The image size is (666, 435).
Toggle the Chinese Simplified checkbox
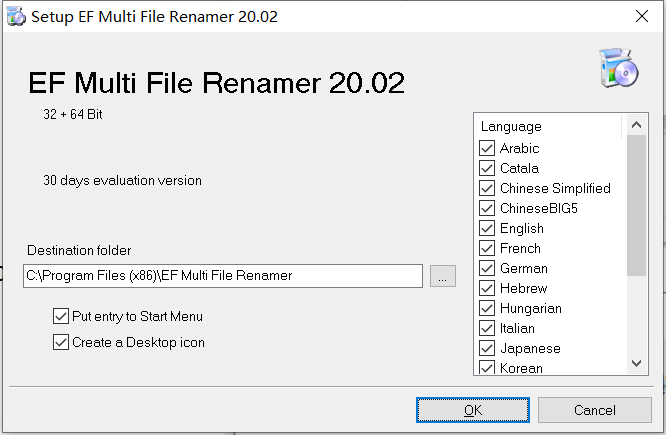click(487, 188)
